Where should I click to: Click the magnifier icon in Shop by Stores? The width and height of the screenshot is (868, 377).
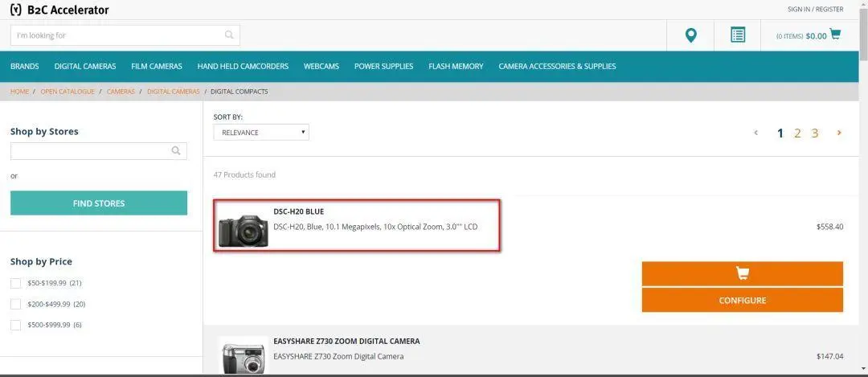click(176, 150)
